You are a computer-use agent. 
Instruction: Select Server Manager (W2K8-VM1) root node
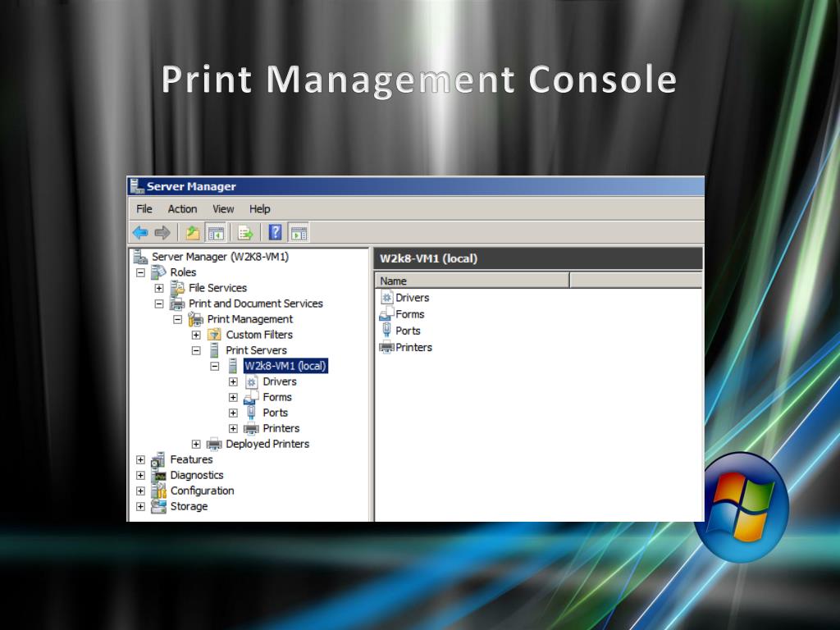220,257
